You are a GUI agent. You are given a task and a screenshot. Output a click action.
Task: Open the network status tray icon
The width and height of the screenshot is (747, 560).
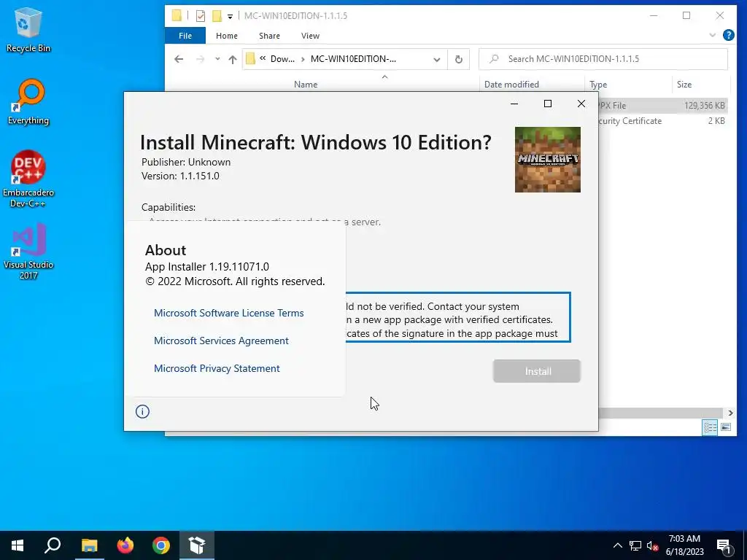(x=635, y=545)
